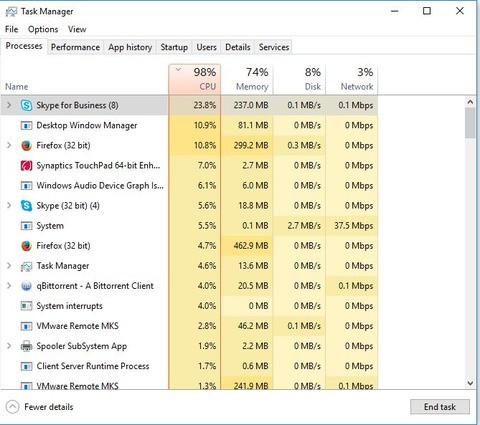
Task: Click the Client Server Runtime Process icon
Action: 26,366
